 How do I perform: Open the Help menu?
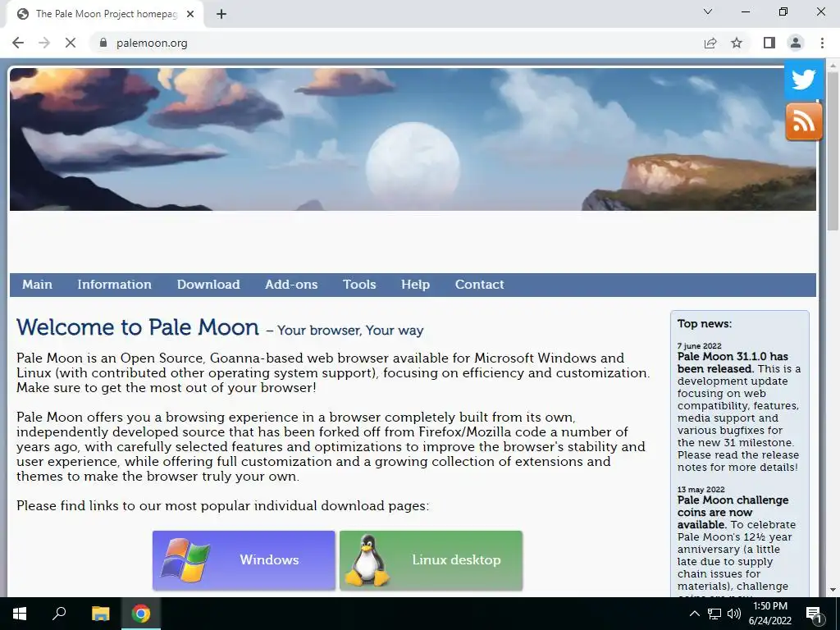(x=415, y=285)
